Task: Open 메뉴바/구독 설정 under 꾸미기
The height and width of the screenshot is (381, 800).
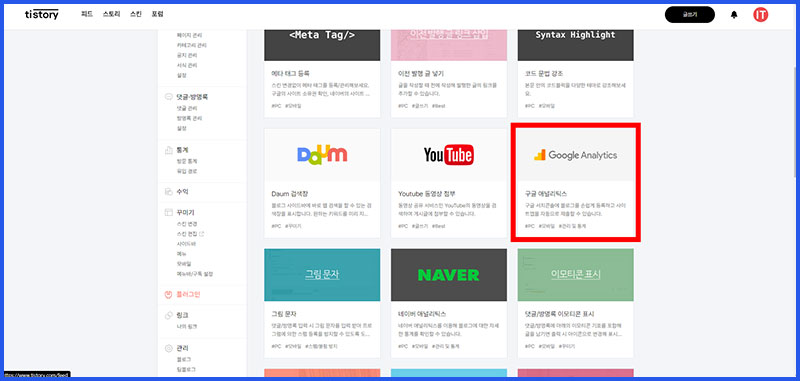Action: (x=195, y=274)
